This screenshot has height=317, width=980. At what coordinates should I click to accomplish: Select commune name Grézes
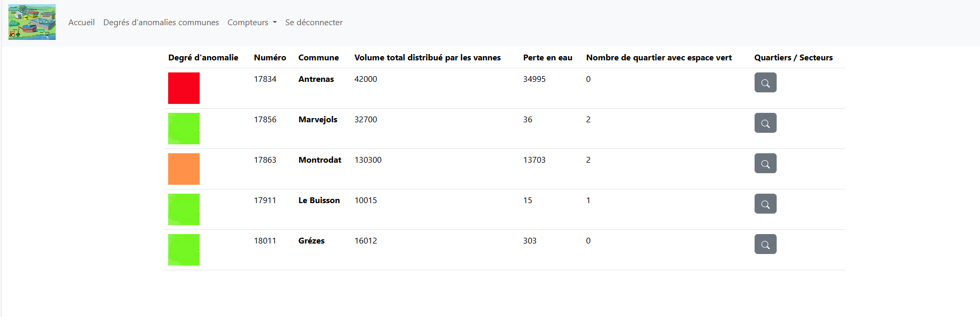pyautogui.click(x=312, y=241)
